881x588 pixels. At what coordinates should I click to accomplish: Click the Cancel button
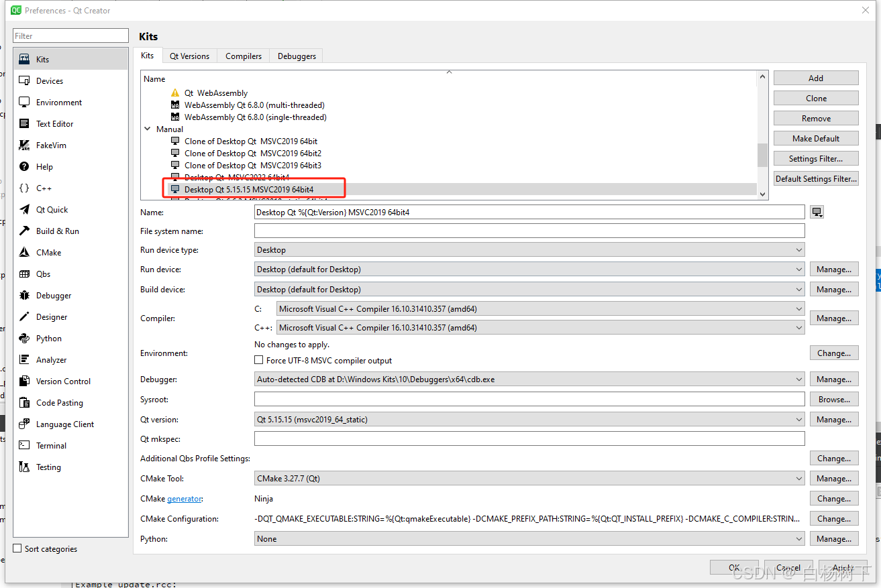click(x=788, y=567)
